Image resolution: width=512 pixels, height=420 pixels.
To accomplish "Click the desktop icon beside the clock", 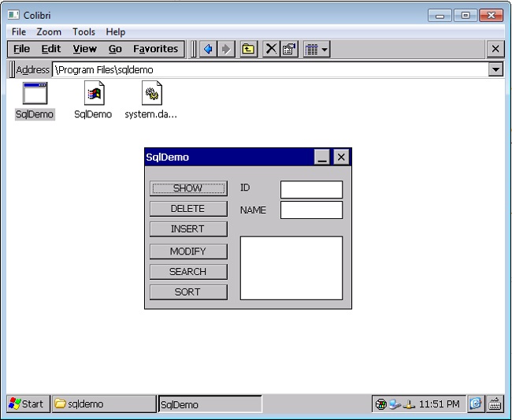I will click(x=476, y=403).
